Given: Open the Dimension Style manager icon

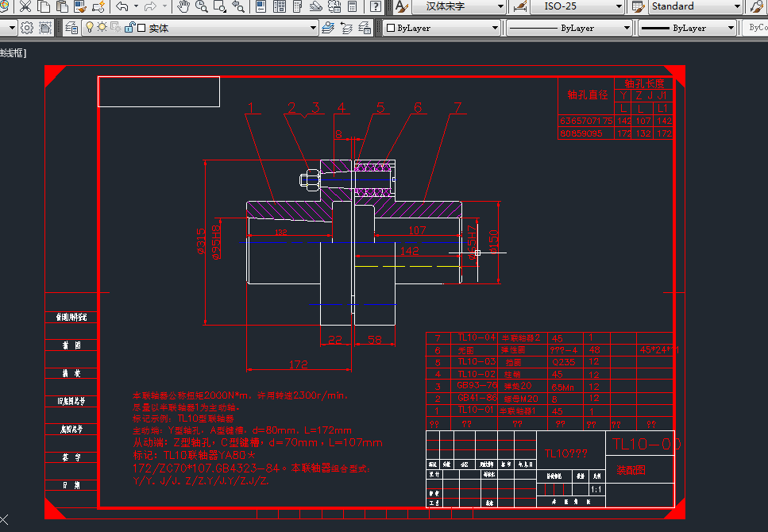Looking at the screenshot, I should (519, 6).
